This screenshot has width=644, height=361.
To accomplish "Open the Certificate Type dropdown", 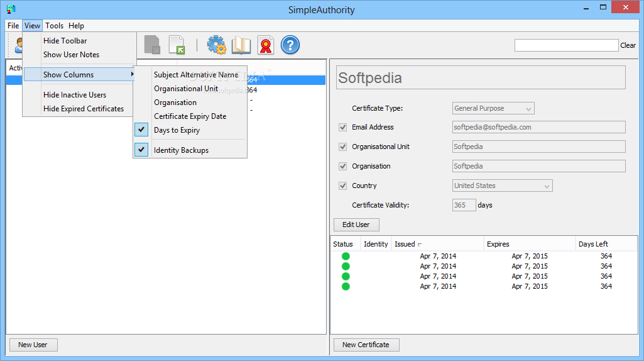I will pos(493,108).
